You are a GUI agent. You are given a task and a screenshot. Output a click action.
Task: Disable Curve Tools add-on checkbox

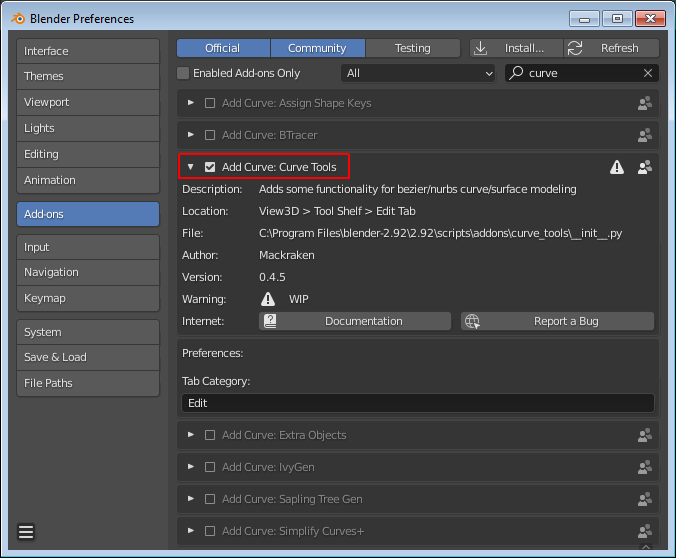point(210,167)
